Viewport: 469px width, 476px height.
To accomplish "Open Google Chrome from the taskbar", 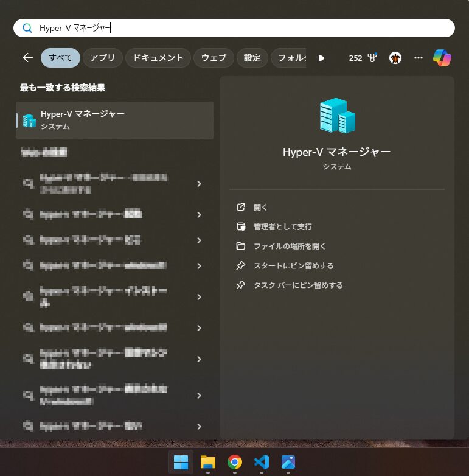I will pos(234,462).
